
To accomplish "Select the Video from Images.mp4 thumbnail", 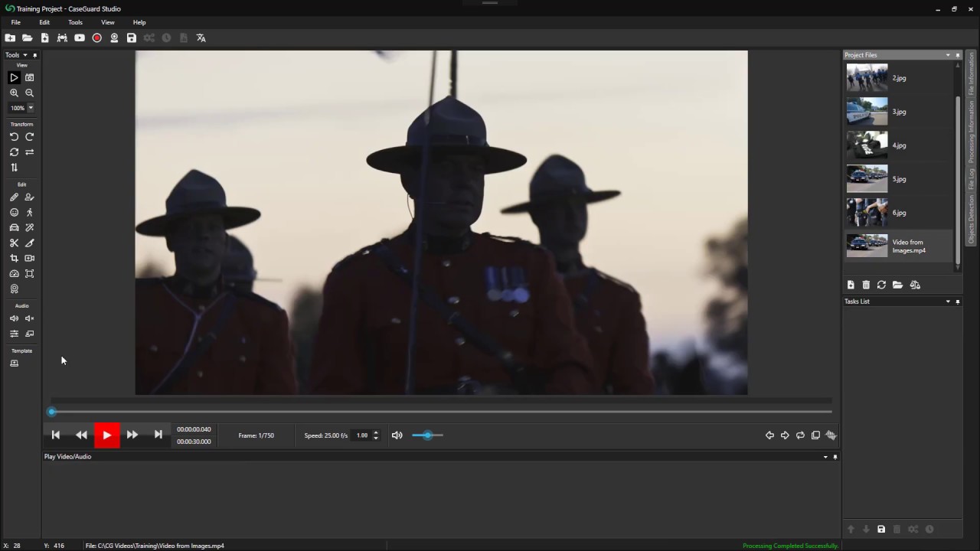I will 867,246.
